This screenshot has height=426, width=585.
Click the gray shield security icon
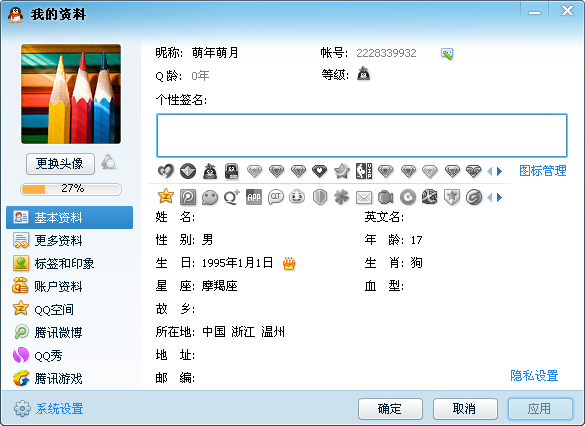320,197
